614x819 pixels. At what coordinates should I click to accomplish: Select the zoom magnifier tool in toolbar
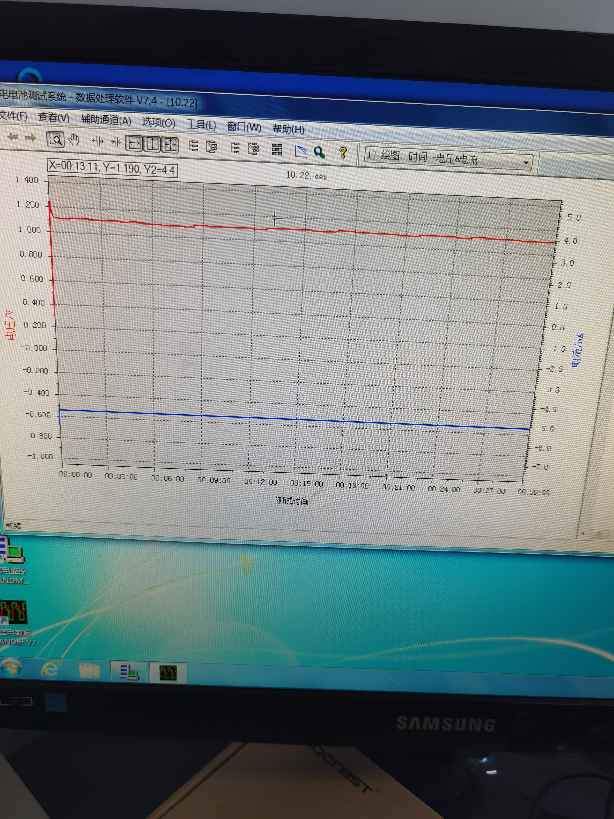pyautogui.click(x=56, y=140)
